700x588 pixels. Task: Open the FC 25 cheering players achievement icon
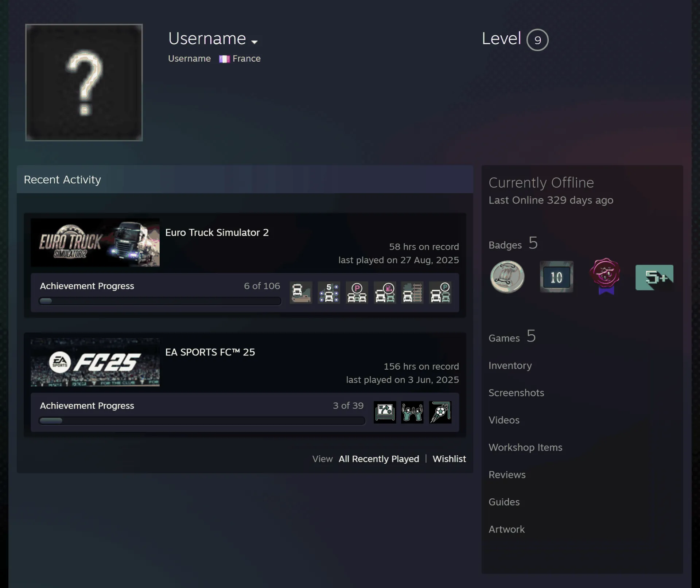tap(412, 412)
